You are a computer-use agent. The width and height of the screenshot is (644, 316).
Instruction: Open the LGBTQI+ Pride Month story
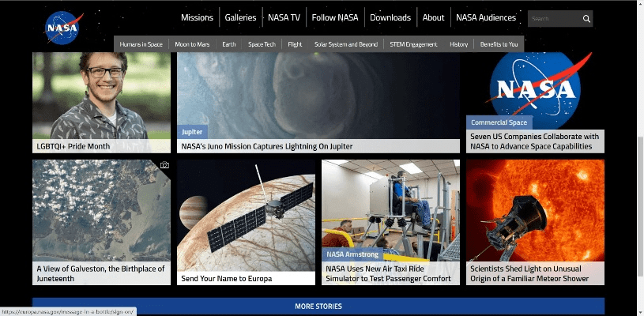click(73, 146)
